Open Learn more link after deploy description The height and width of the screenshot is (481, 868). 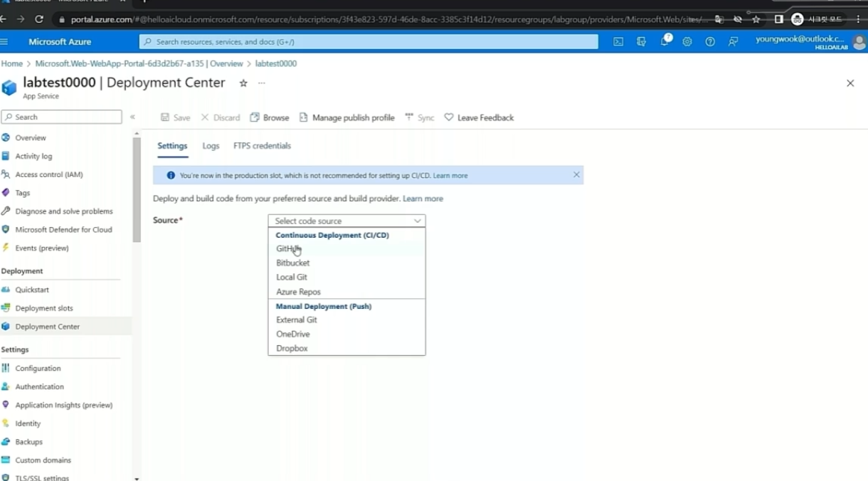[x=423, y=199]
